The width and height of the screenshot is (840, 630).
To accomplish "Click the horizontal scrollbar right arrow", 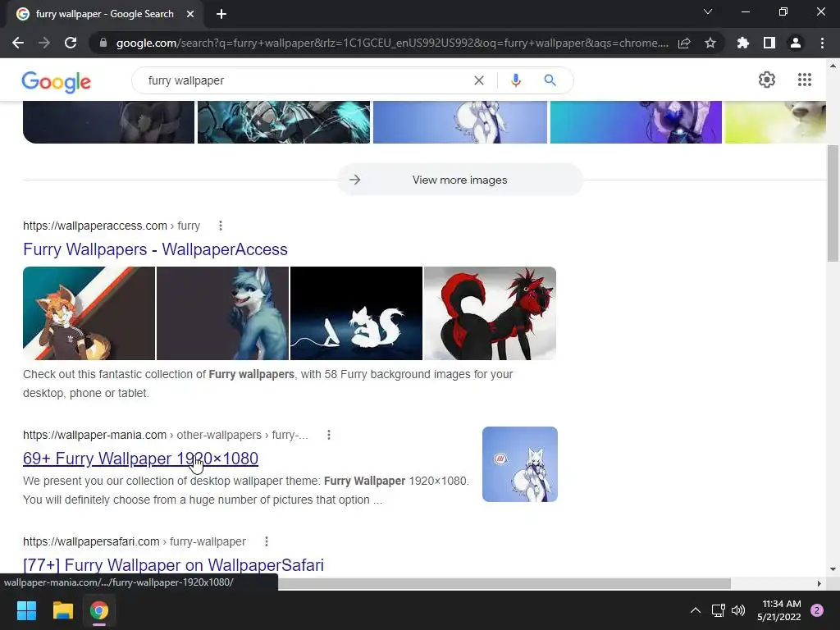I will click(819, 583).
